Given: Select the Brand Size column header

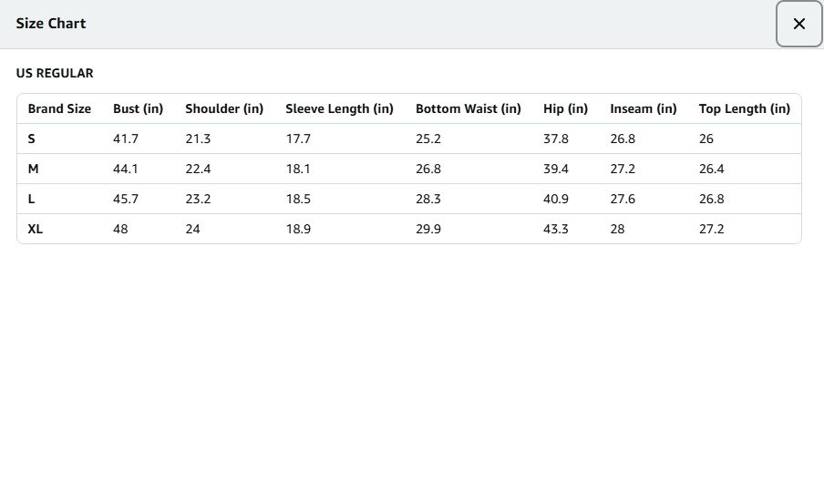Looking at the screenshot, I should 59,108.
